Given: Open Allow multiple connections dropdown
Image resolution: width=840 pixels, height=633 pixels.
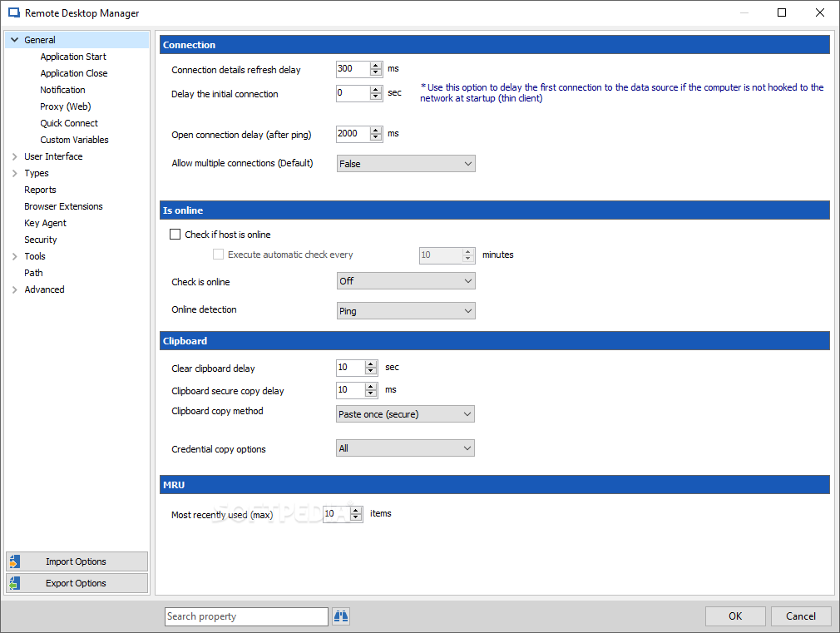Looking at the screenshot, I should [x=406, y=164].
